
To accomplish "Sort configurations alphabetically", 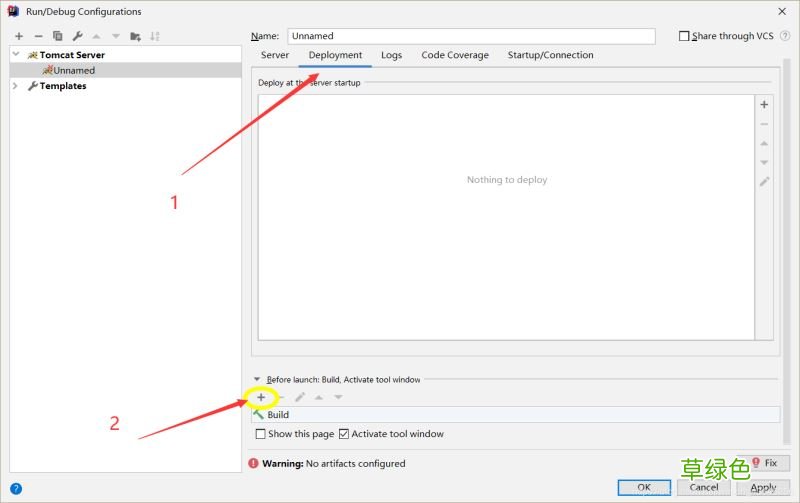I will pos(155,36).
